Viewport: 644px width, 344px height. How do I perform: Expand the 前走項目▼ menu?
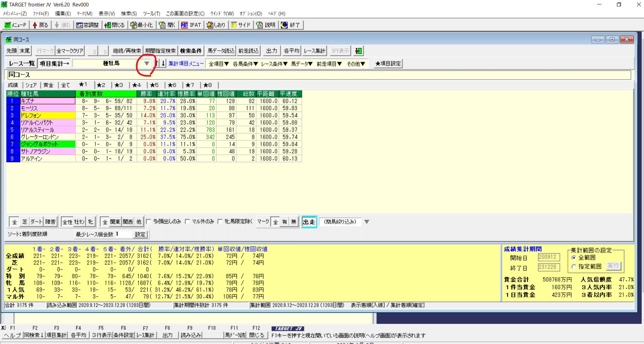pos(329,64)
